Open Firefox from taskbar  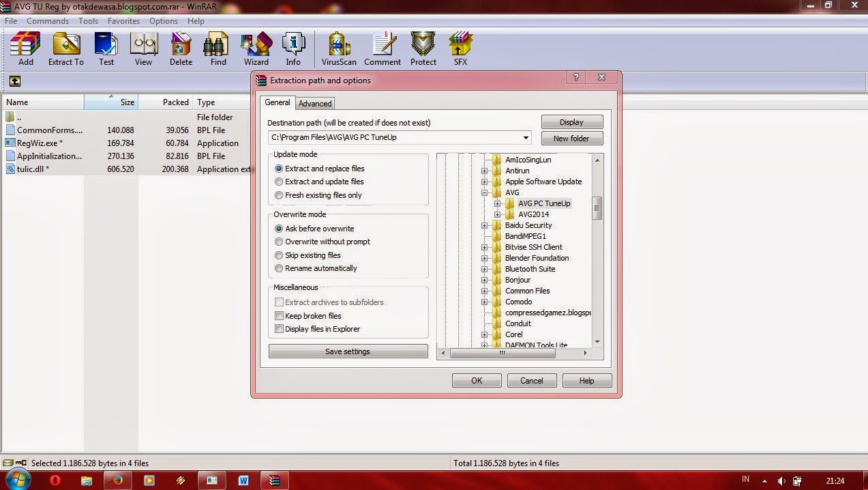click(117, 480)
